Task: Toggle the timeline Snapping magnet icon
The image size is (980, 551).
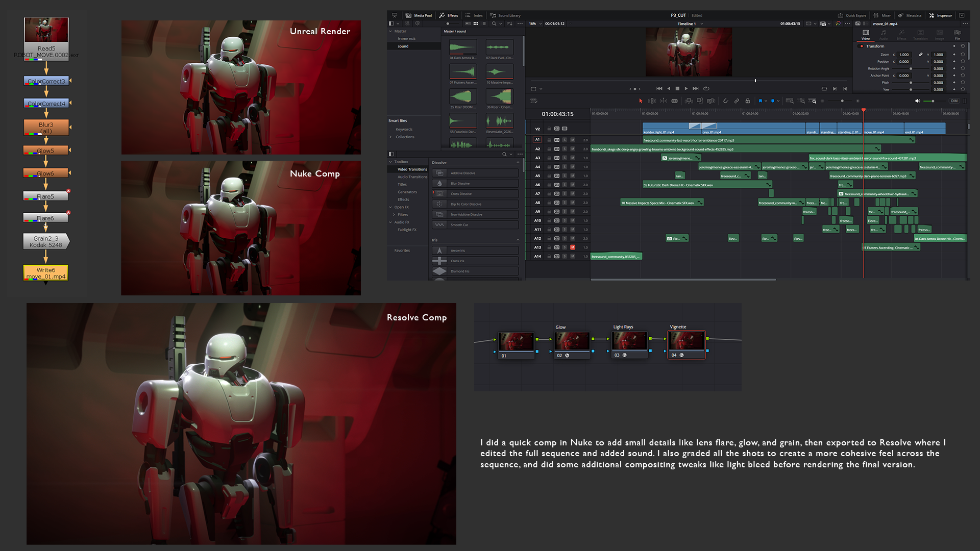Action: point(725,101)
